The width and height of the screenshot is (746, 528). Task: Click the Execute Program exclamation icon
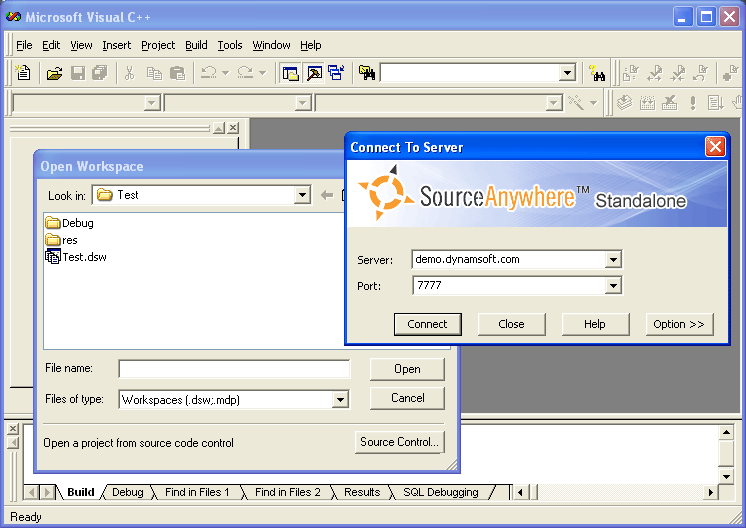(693, 102)
